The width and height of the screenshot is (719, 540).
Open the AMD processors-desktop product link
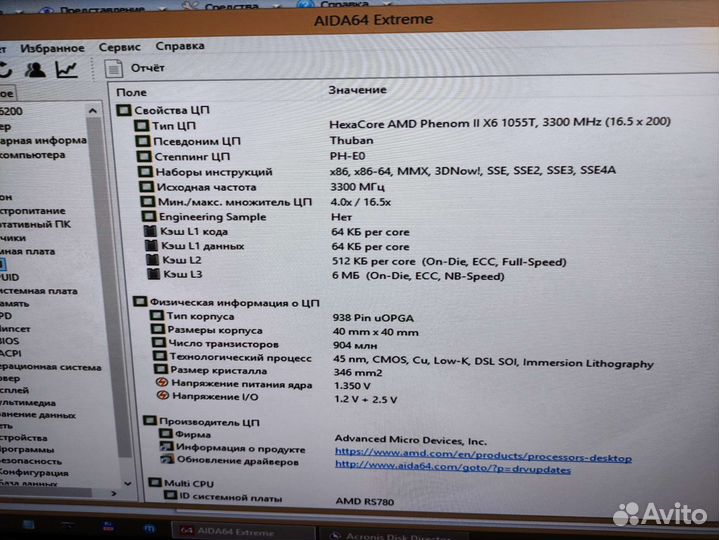pyautogui.click(x=483, y=454)
